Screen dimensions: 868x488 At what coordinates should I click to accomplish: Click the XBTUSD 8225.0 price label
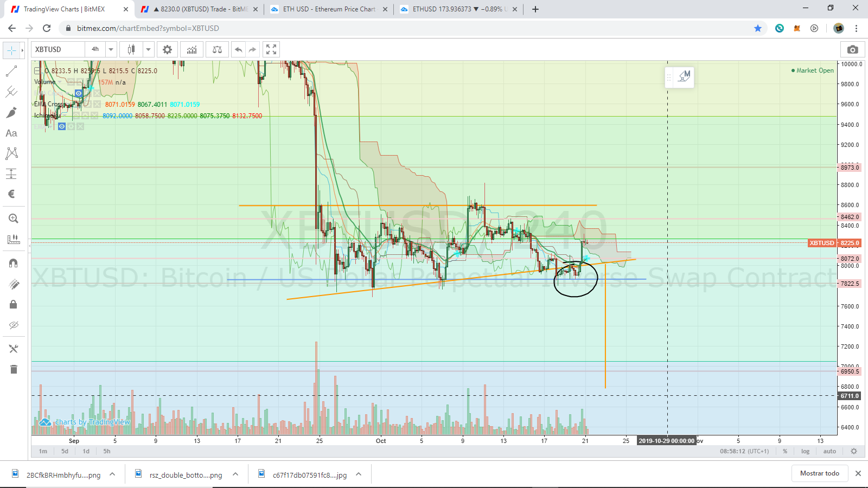click(x=835, y=243)
